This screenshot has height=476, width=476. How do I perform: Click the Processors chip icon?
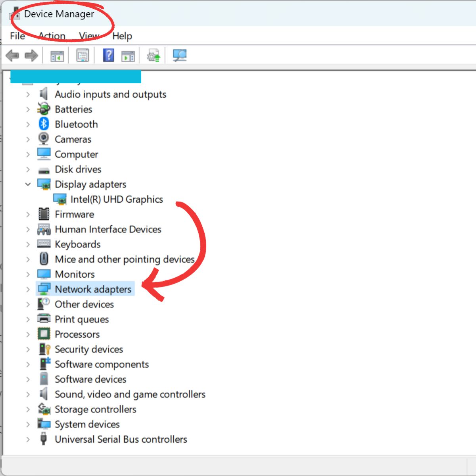[44, 334]
